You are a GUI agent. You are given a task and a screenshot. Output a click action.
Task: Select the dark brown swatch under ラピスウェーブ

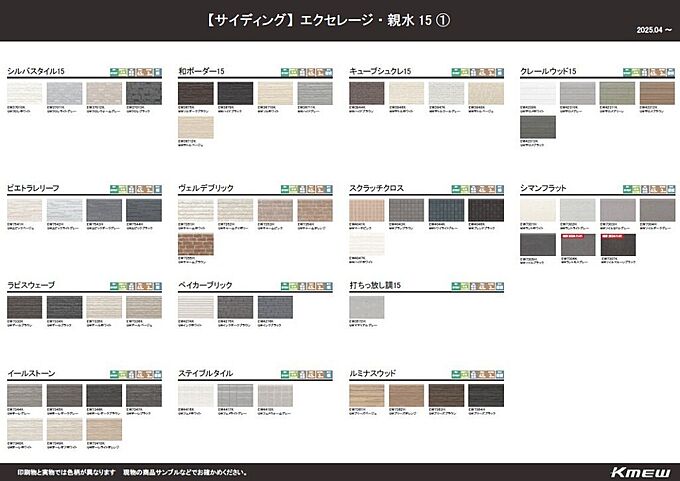24,308
